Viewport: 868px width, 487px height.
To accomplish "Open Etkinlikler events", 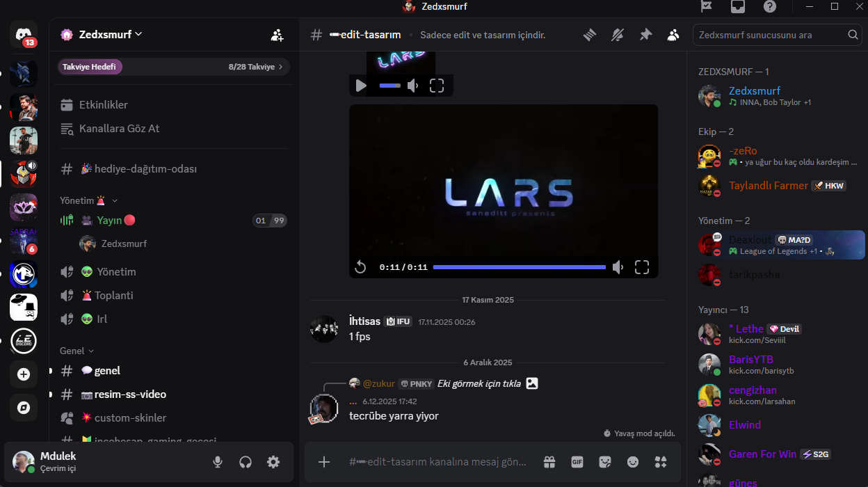I will (174, 105).
